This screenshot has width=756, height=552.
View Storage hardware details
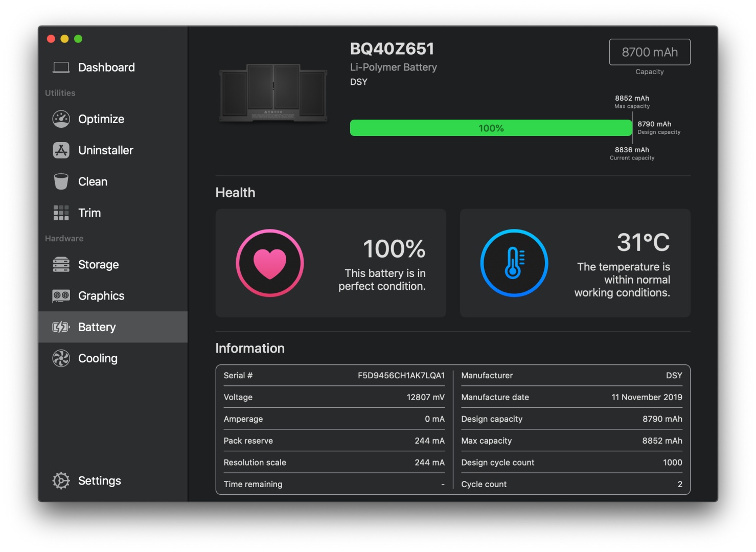coord(98,264)
